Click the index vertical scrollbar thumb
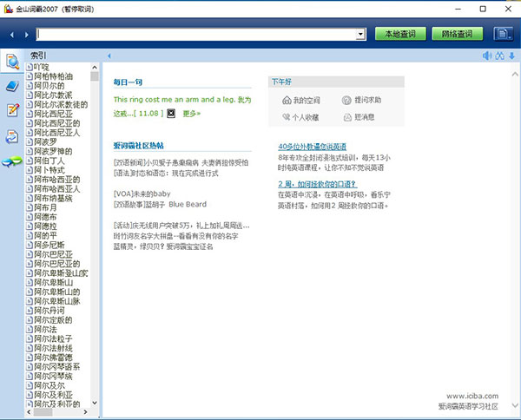 tap(95, 76)
